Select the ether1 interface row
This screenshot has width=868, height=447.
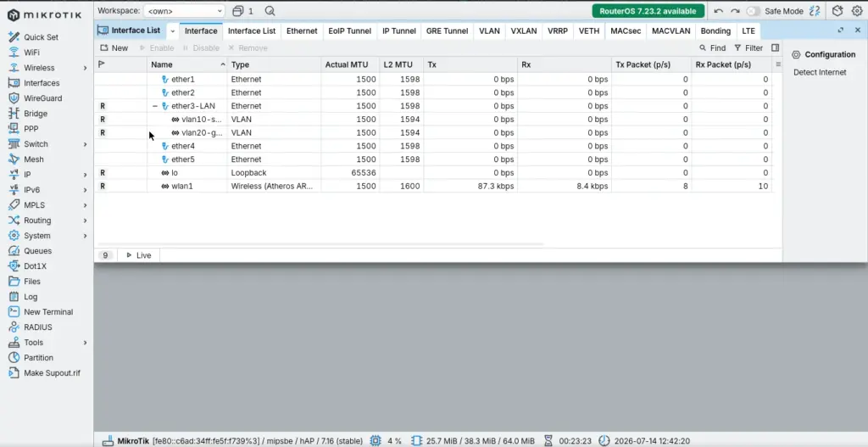click(x=433, y=79)
